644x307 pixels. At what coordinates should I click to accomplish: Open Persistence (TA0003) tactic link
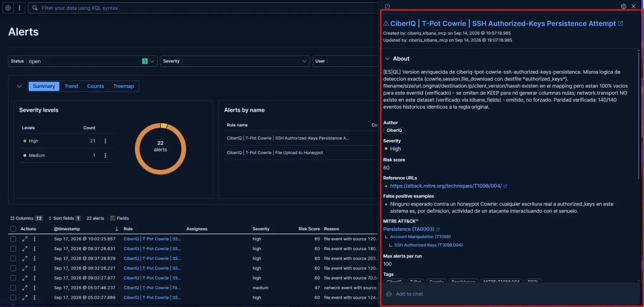[409, 229]
